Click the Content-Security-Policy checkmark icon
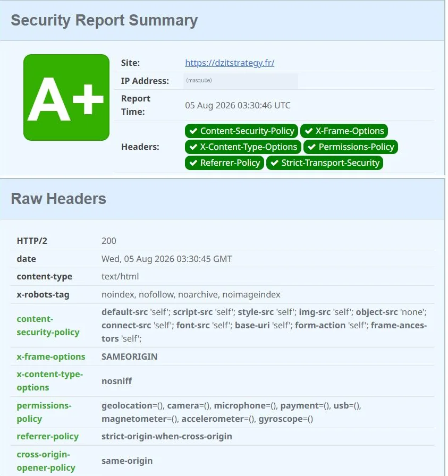Screen dimensions: 448x476 pos(193,131)
